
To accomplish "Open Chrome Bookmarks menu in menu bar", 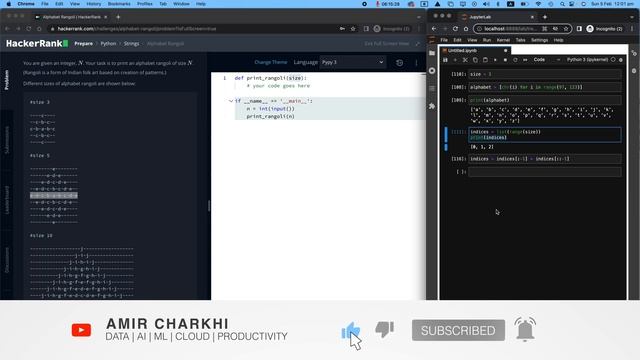I will (x=119, y=4).
